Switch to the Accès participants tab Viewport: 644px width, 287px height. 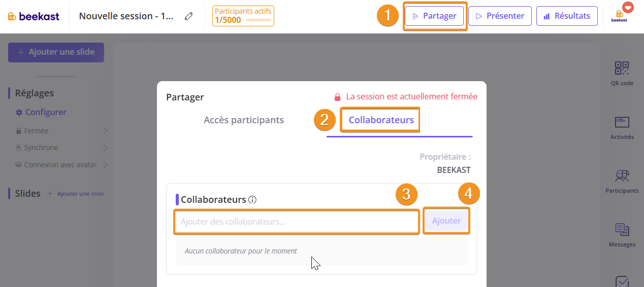(x=244, y=120)
